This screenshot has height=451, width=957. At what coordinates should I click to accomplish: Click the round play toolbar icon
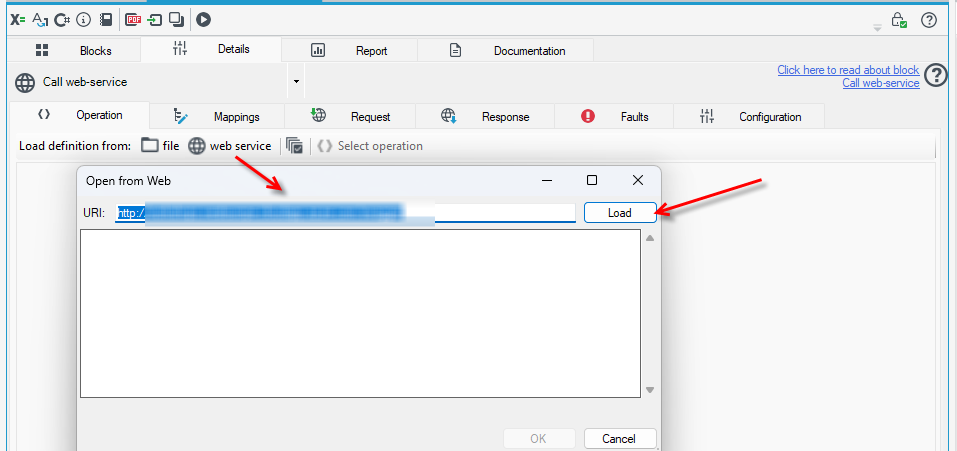203,20
